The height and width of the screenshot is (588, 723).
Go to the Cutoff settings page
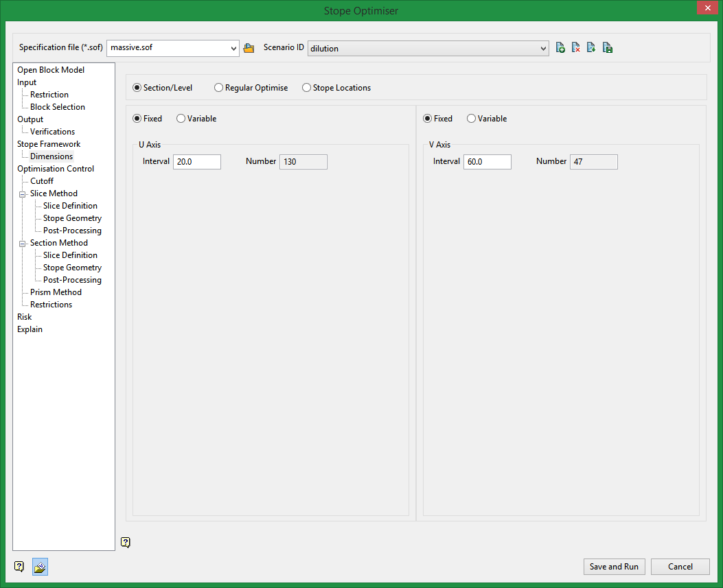tap(42, 181)
